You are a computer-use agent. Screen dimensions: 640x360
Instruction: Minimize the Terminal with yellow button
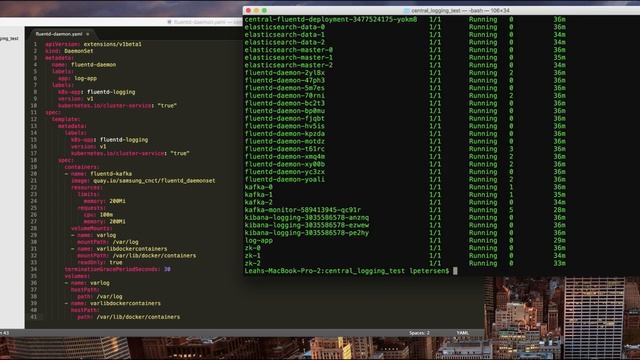pyautogui.click(x=256, y=11)
